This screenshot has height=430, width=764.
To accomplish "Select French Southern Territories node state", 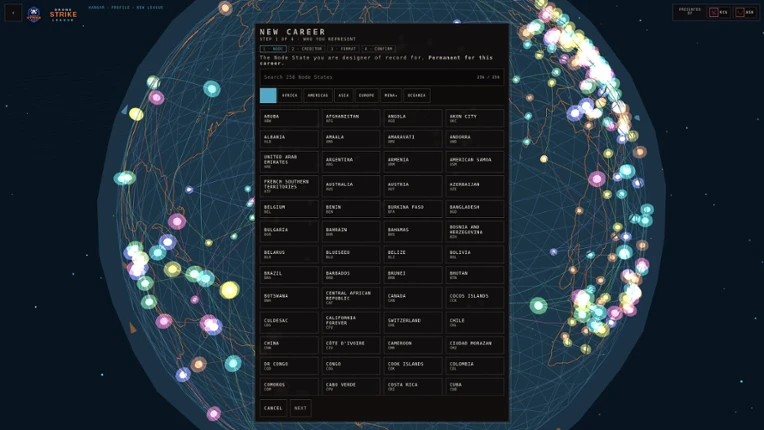I will click(289, 186).
